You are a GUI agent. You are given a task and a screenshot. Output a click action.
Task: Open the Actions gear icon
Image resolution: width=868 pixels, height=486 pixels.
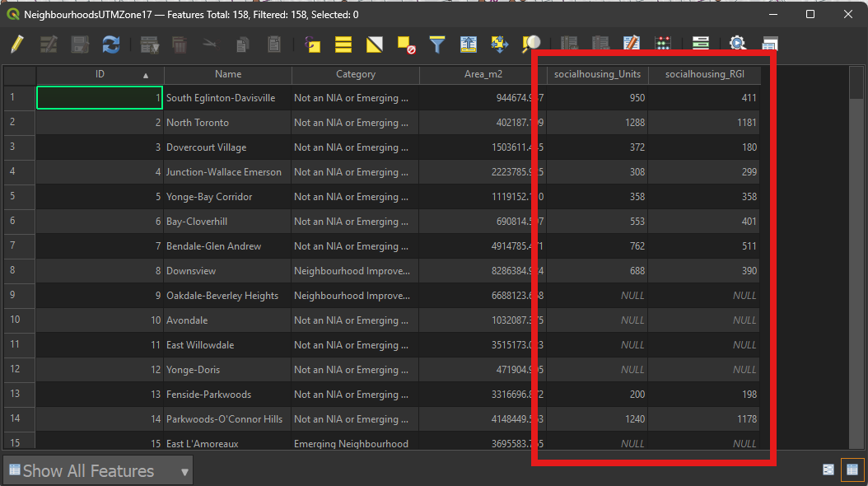(737, 44)
